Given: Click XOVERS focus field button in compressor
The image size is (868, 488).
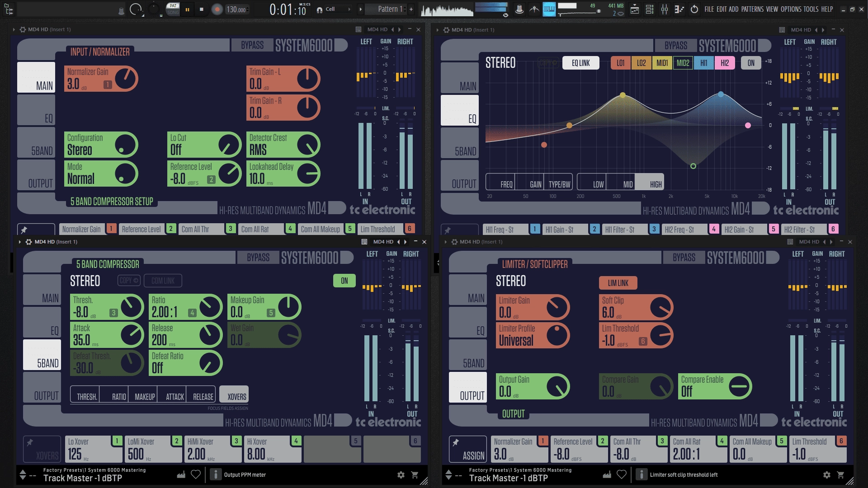Looking at the screenshot, I should coord(234,394).
